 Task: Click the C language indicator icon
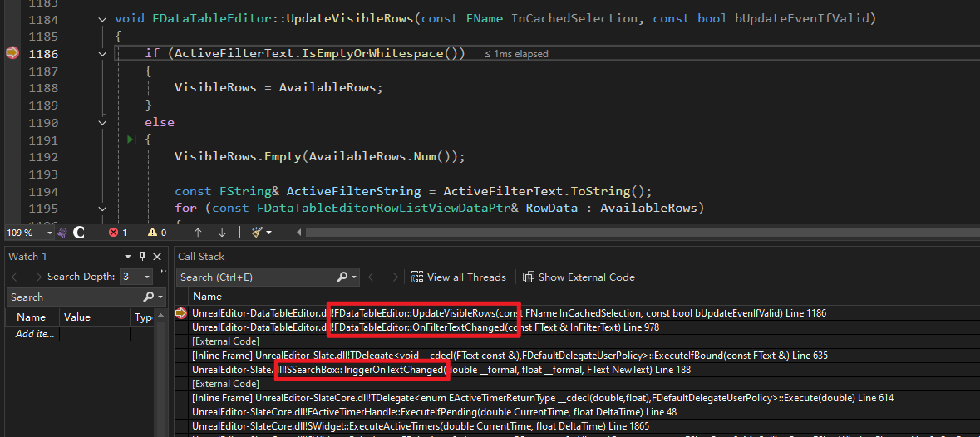coord(79,233)
